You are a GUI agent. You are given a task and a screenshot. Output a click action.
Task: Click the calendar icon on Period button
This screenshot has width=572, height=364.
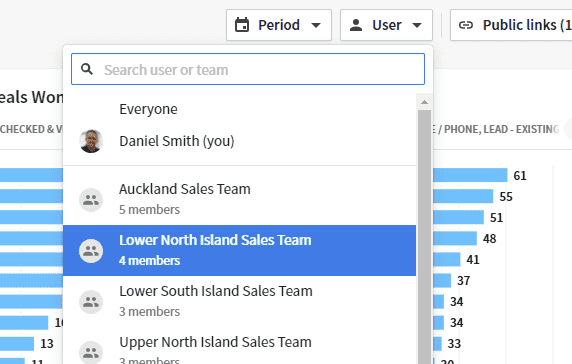(x=242, y=25)
